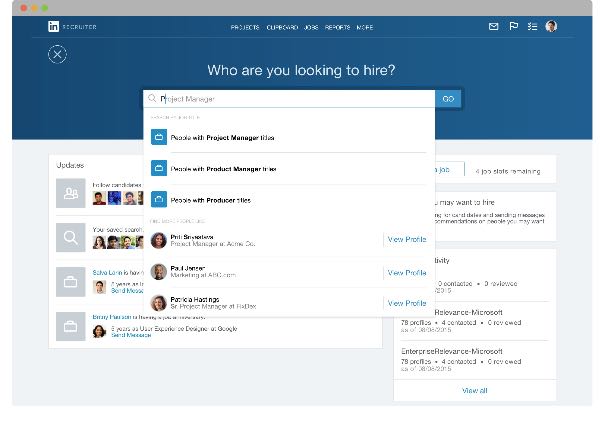Click first saved search result photo
This screenshot has width=600, height=424.
pyautogui.click(x=99, y=242)
